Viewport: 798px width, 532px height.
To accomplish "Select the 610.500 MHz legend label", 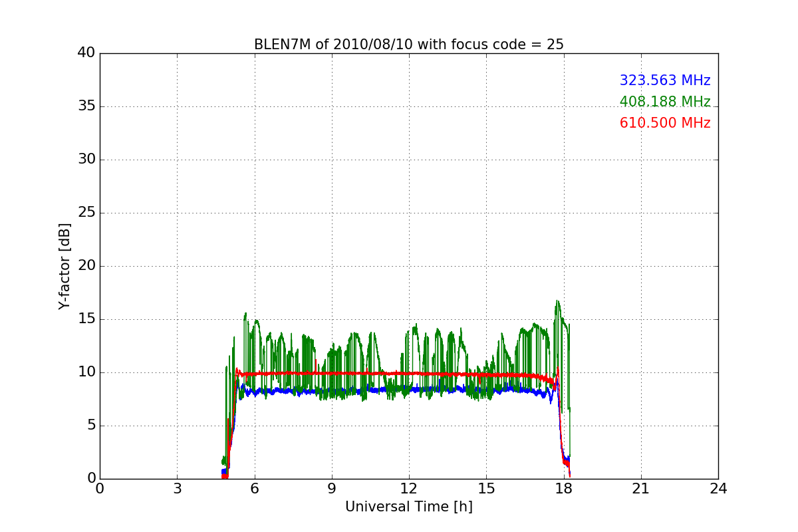I will 665,123.
